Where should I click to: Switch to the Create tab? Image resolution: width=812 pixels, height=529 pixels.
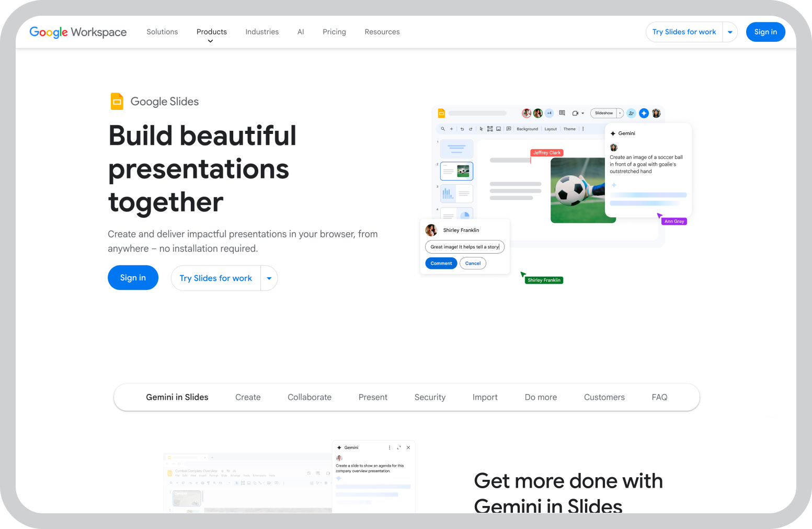tap(248, 397)
